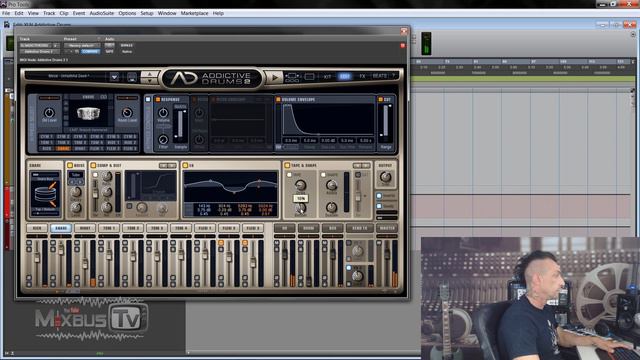Viewport: 640px width, 360px height.
Task: Select the ROOM mixer channel
Action: coord(309,228)
